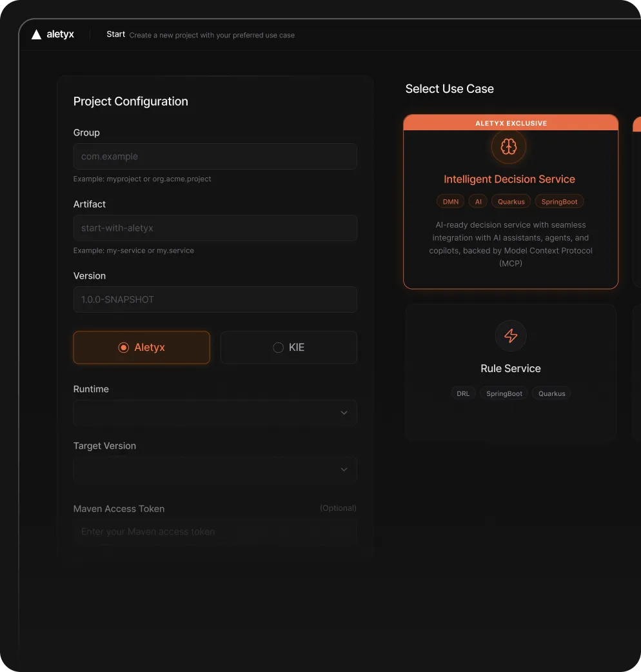The image size is (641, 672).
Task: Select the Aletyx radio button
Action: (x=141, y=347)
